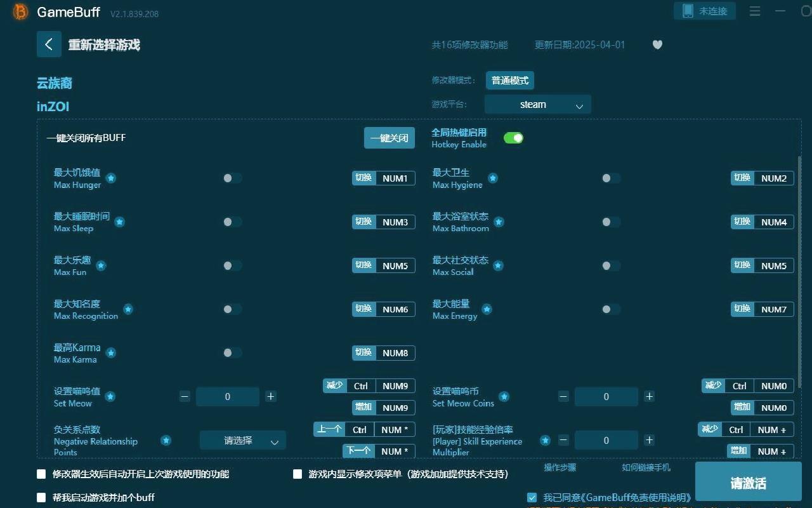Go back with the arrow button

(x=49, y=44)
